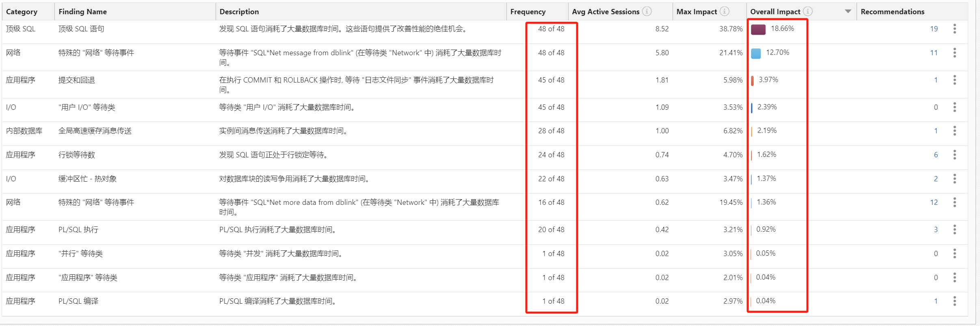The height and width of the screenshot is (326, 980).
Task: Open actions menu for 提交和回退 row
Action: click(x=954, y=80)
